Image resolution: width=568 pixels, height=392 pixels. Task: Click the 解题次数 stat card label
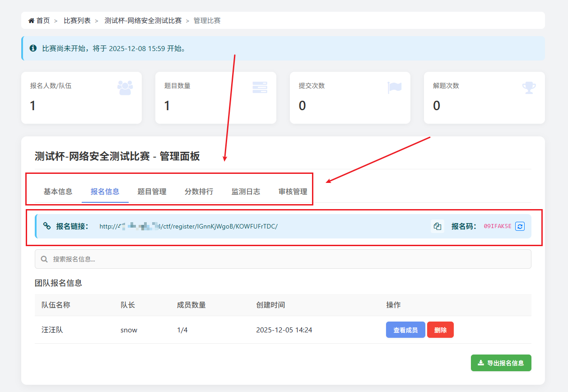point(446,85)
